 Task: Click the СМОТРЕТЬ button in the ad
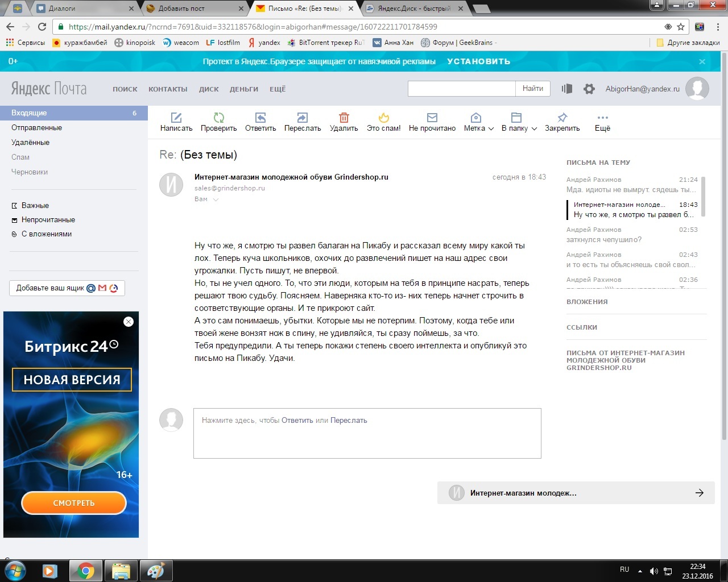tap(74, 503)
